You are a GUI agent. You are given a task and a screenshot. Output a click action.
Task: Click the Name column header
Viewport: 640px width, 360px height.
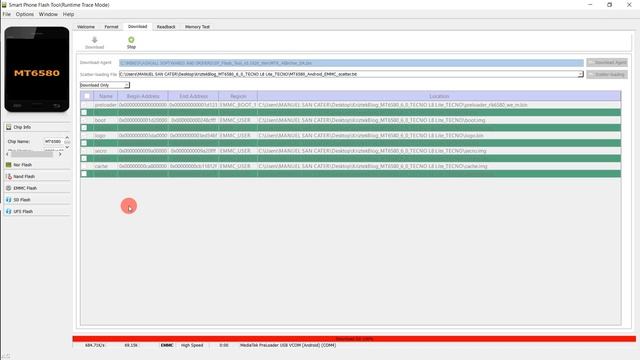click(106, 96)
